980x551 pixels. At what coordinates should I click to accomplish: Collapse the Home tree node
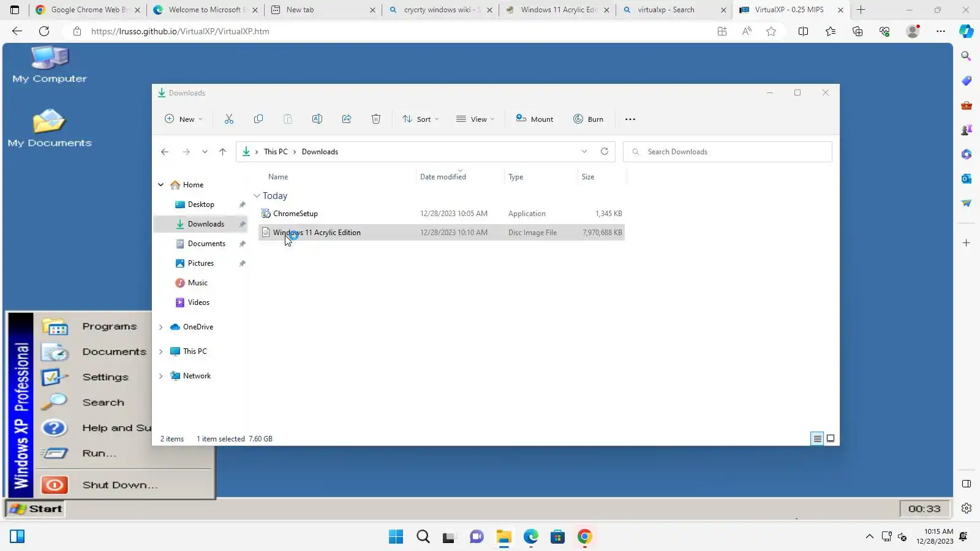click(x=161, y=185)
